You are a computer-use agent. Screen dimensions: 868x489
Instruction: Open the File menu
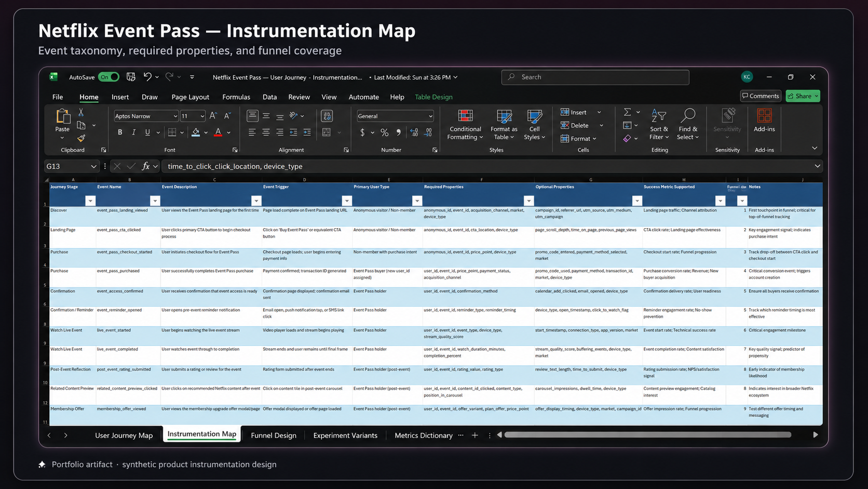click(x=58, y=97)
